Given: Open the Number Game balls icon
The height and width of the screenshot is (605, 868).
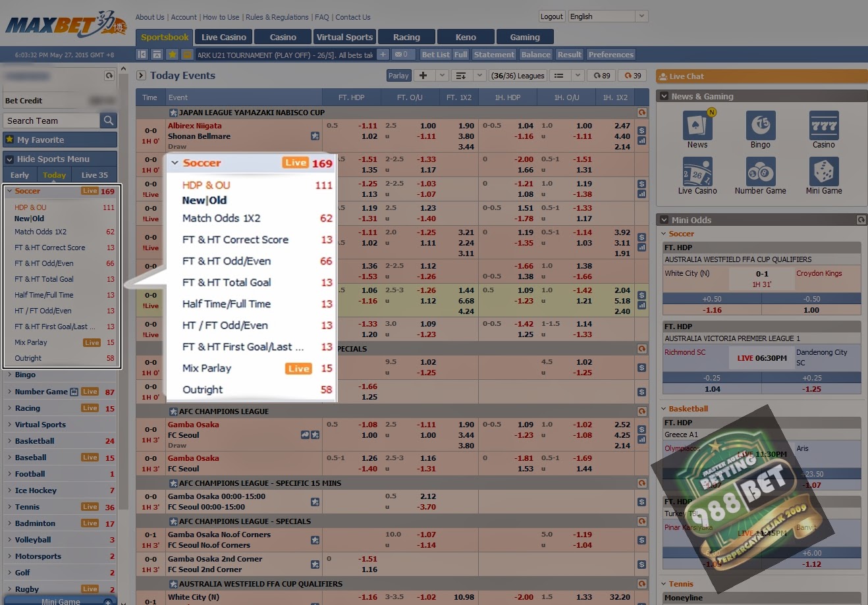Looking at the screenshot, I should point(761,171).
